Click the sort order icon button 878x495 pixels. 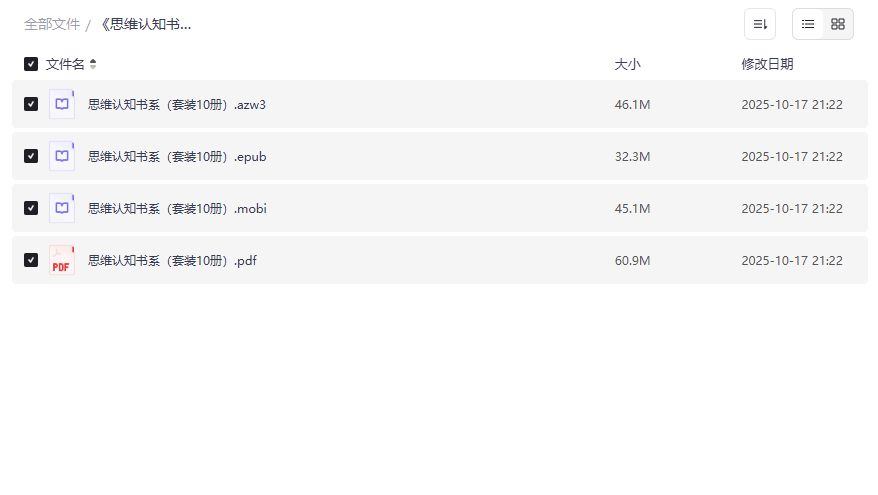coord(760,24)
